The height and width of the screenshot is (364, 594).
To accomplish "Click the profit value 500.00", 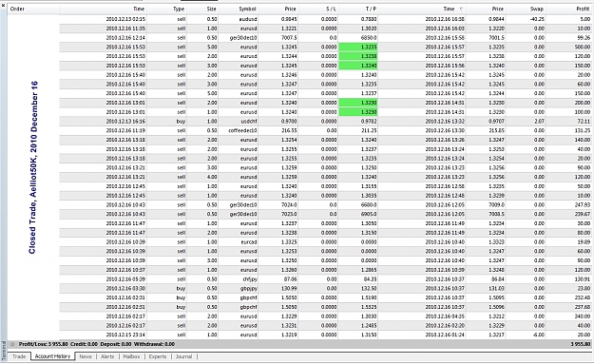I will pyautogui.click(x=583, y=47).
